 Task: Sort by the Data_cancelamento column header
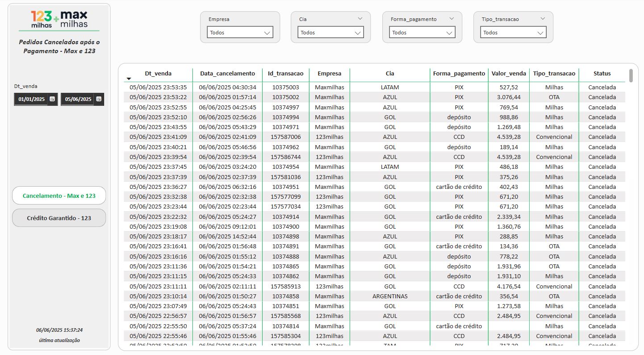pyautogui.click(x=228, y=73)
